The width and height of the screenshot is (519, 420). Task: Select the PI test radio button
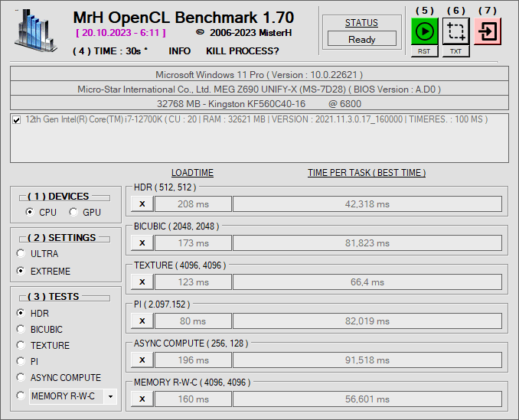21,361
